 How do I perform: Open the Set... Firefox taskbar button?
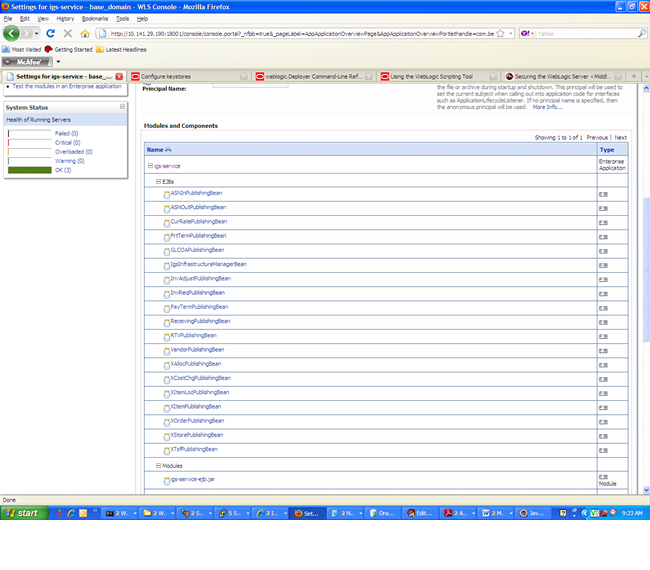pos(307,513)
